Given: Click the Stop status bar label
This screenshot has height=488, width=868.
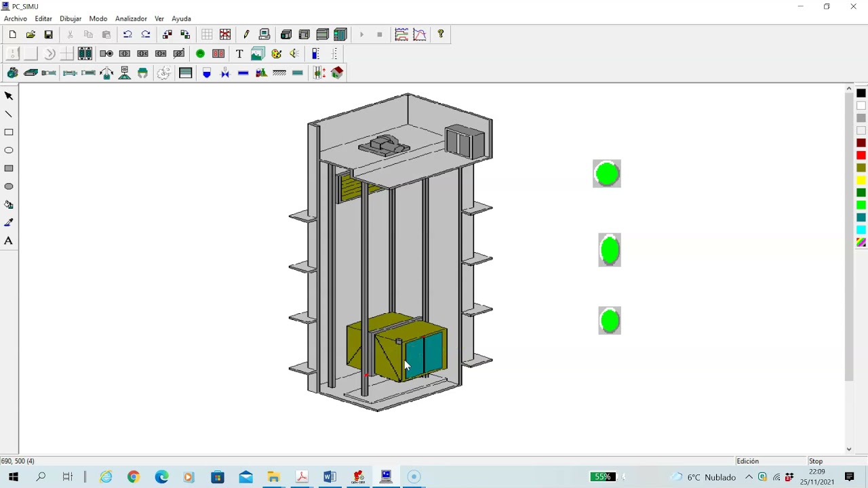Looking at the screenshot, I should [816, 461].
